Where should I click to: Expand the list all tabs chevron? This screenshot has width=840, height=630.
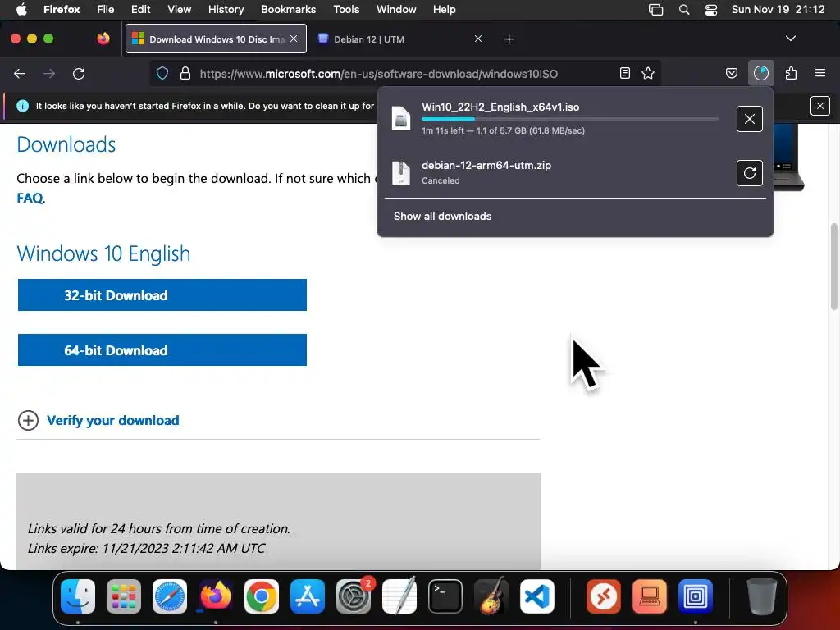point(790,39)
